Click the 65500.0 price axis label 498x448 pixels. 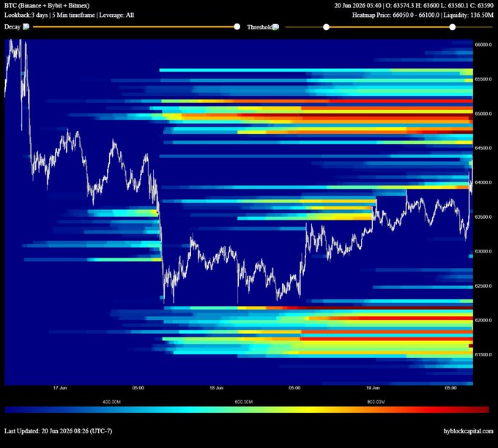pos(483,79)
